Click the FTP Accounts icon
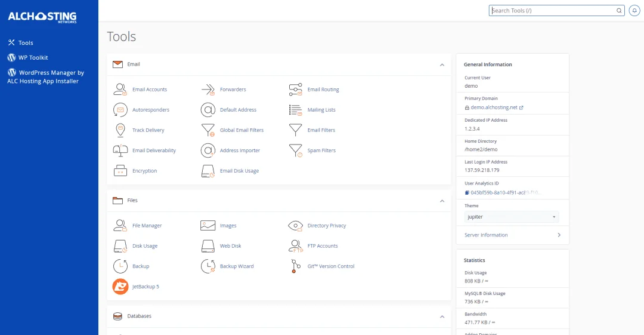 (295, 246)
